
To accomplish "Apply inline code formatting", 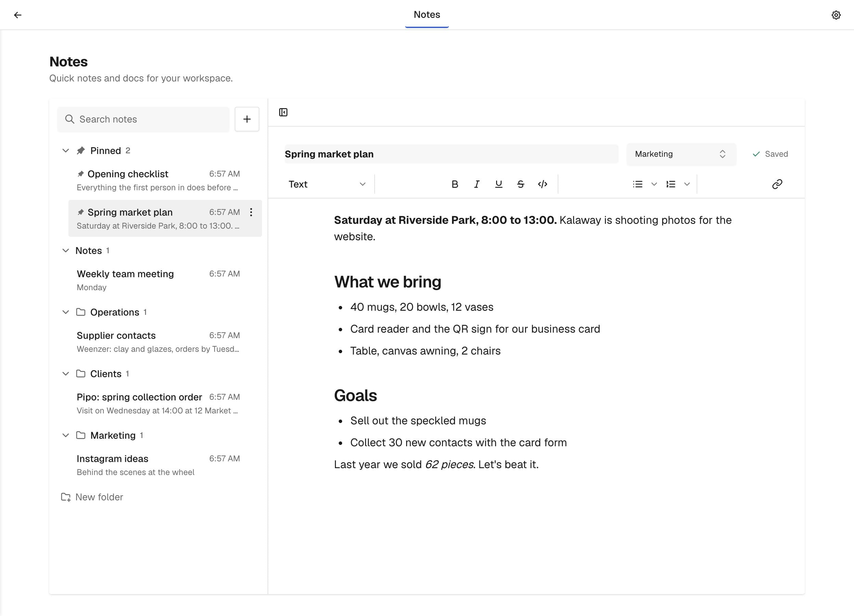I will click(x=542, y=184).
